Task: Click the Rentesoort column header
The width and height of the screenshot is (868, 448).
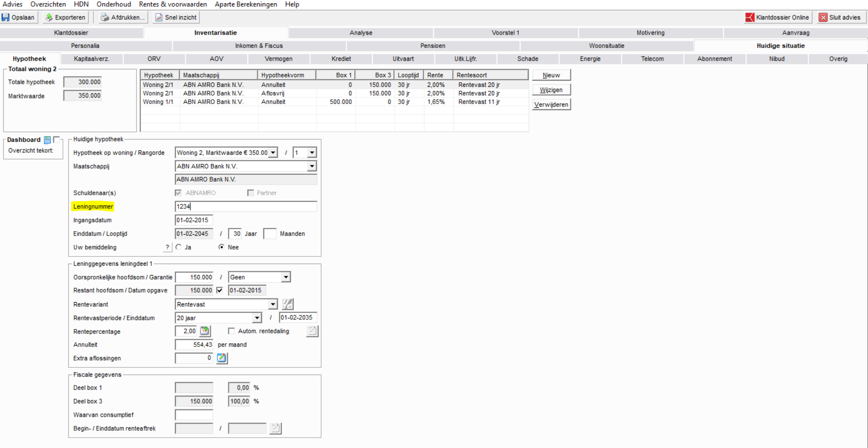Action: pos(491,75)
